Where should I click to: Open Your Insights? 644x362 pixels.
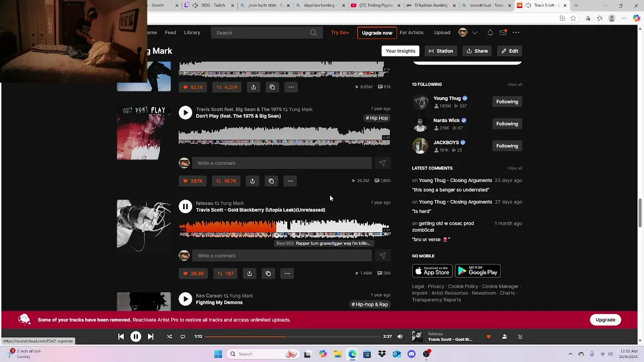click(400, 51)
